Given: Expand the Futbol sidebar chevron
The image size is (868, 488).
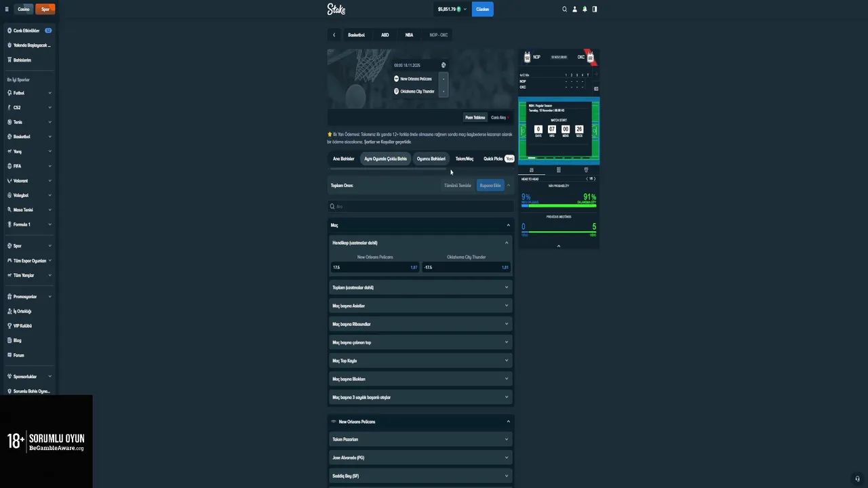Looking at the screenshot, I should tap(50, 93).
